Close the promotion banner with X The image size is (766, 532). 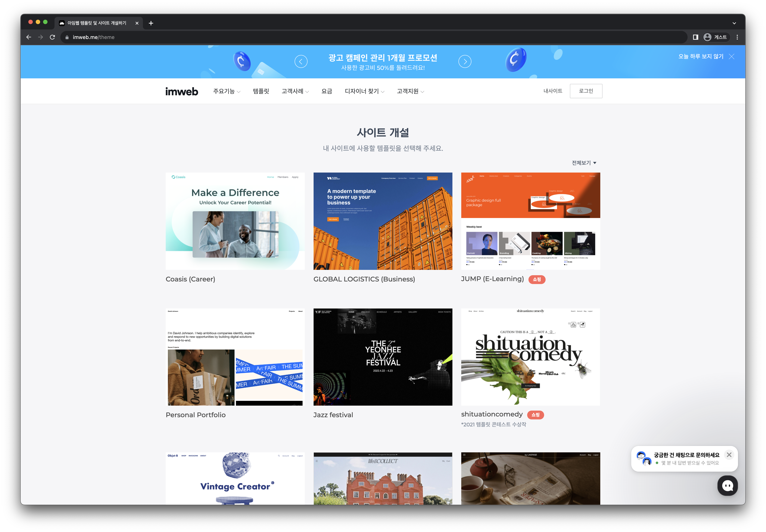[x=732, y=57]
